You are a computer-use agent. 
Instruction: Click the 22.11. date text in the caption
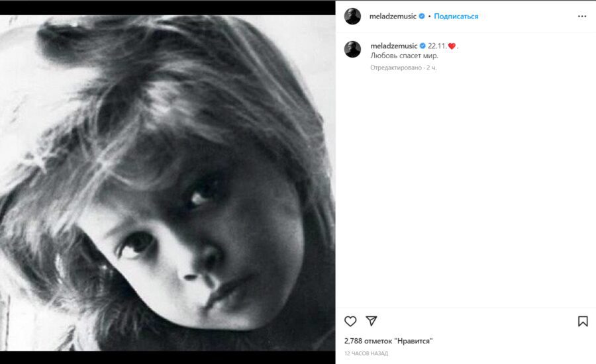[437, 46]
